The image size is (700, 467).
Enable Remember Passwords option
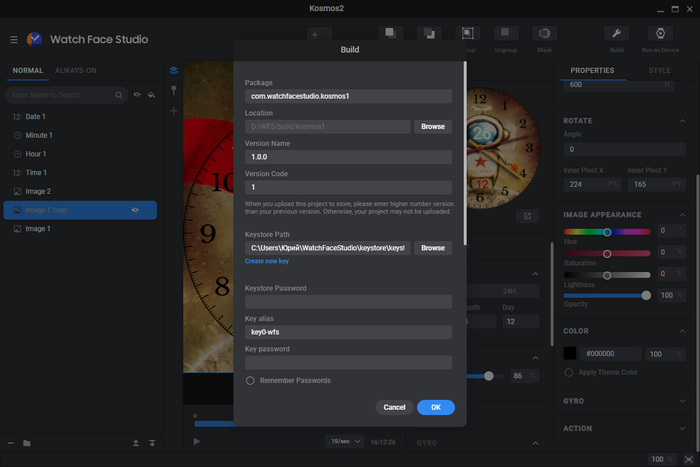[251, 380]
